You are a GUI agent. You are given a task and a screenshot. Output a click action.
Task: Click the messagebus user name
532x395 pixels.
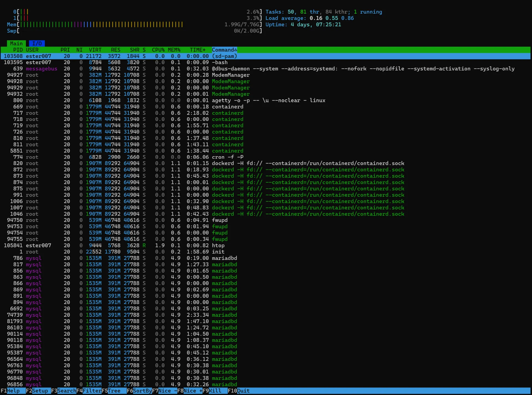click(x=42, y=69)
